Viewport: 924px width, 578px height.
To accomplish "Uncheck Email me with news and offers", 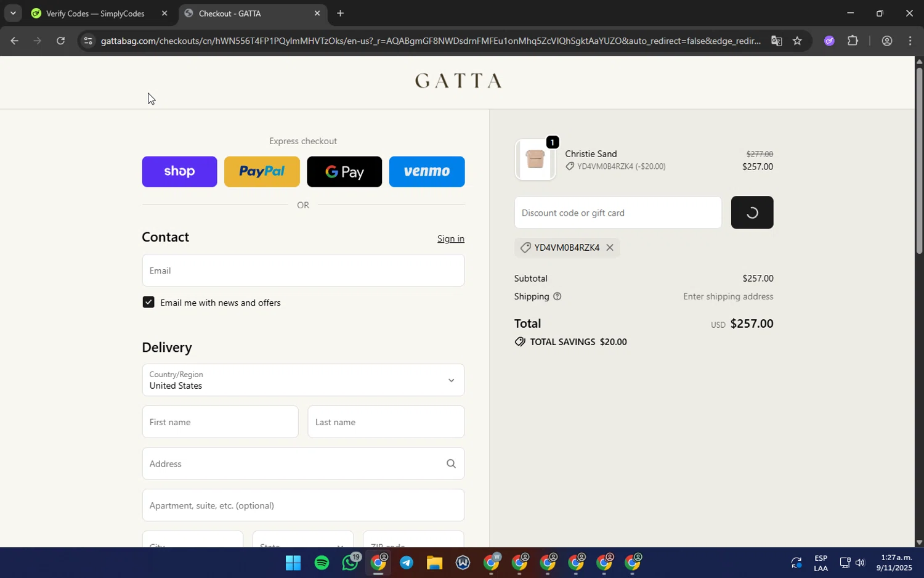I will pyautogui.click(x=148, y=302).
